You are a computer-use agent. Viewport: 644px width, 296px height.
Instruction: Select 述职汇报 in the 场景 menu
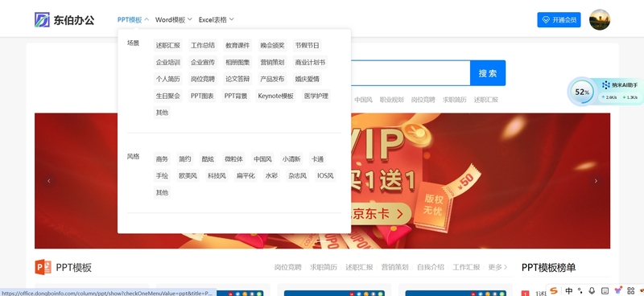pyautogui.click(x=167, y=46)
